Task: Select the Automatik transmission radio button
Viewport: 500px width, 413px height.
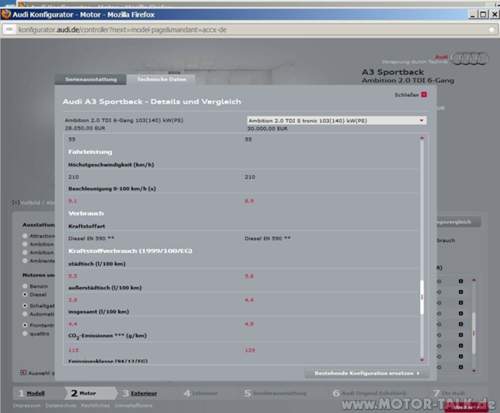Action: click(x=25, y=314)
